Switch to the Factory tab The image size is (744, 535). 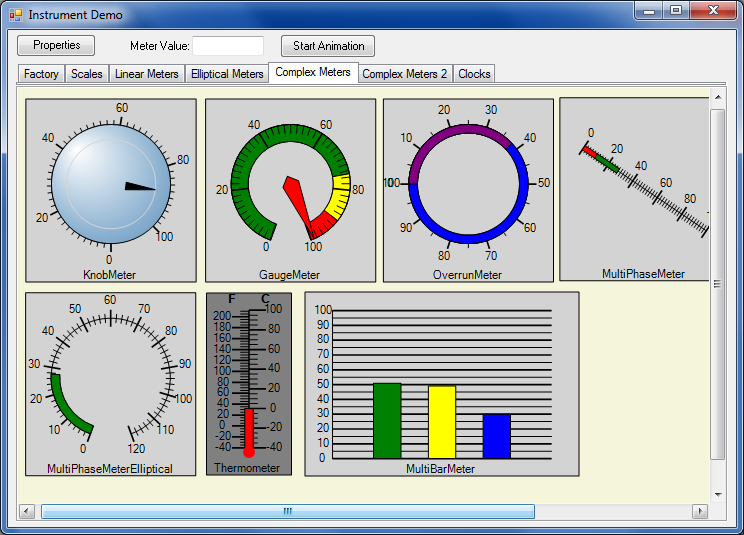pyautogui.click(x=41, y=74)
